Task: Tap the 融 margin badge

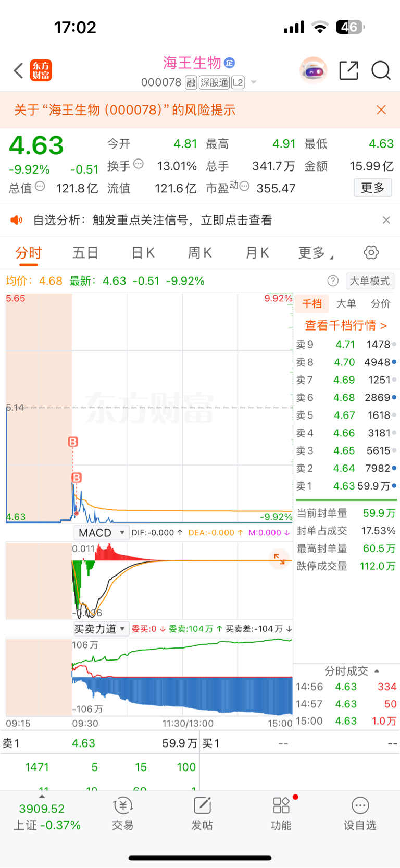Action: click(191, 82)
